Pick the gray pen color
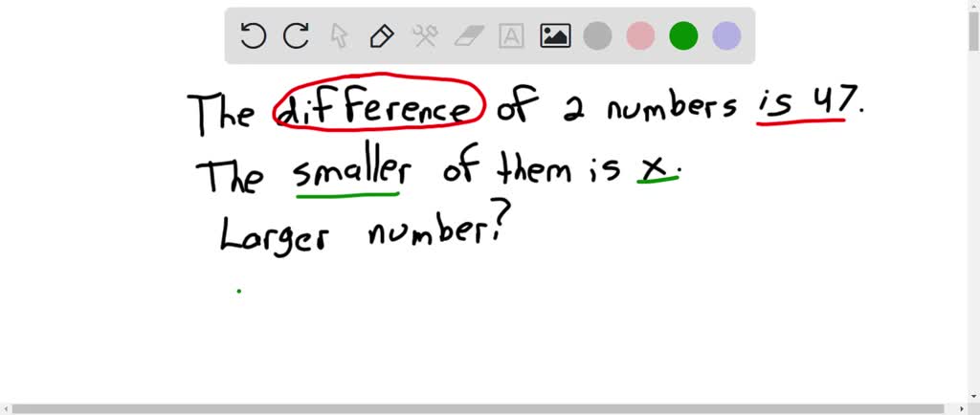 [x=597, y=36]
